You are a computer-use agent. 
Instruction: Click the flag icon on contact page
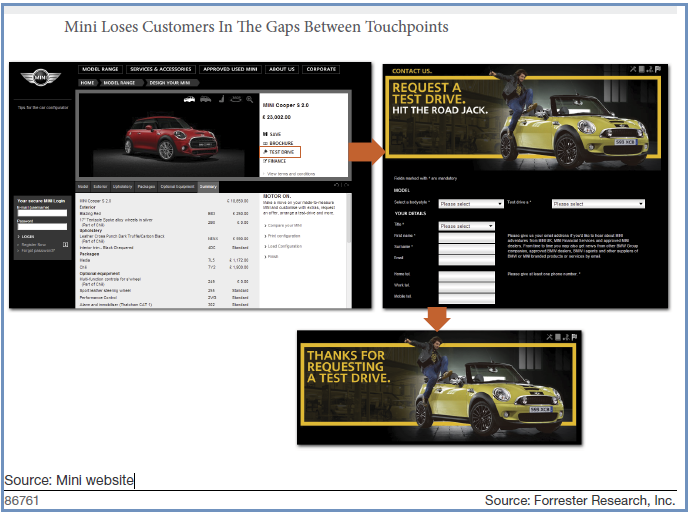[x=657, y=70]
